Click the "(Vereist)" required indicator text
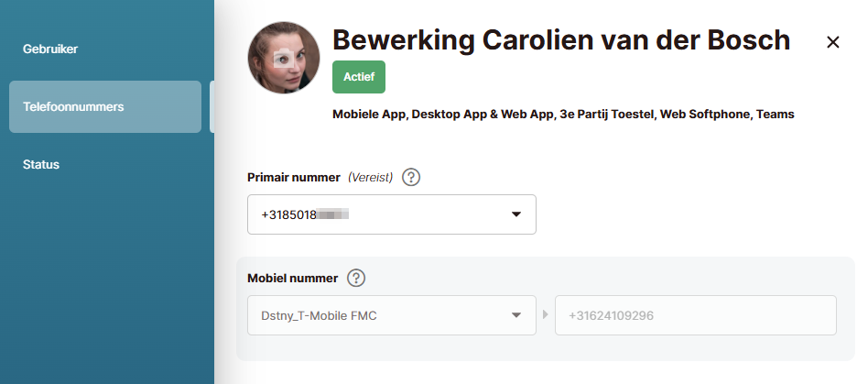This screenshot has width=868, height=384. click(x=370, y=177)
